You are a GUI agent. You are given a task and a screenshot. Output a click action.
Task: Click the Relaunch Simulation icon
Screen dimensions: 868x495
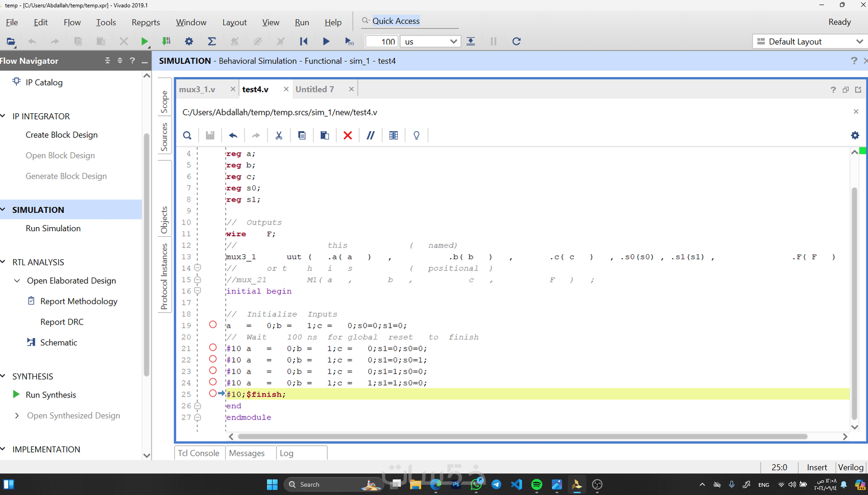pyautogui.click(x=516, y=41)
